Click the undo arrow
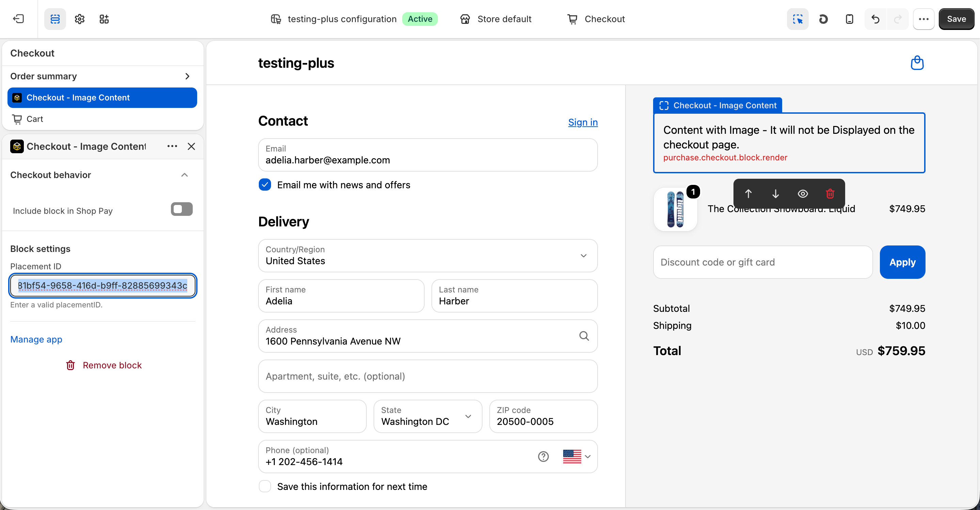The image size is (980, 510). [875, 19]
